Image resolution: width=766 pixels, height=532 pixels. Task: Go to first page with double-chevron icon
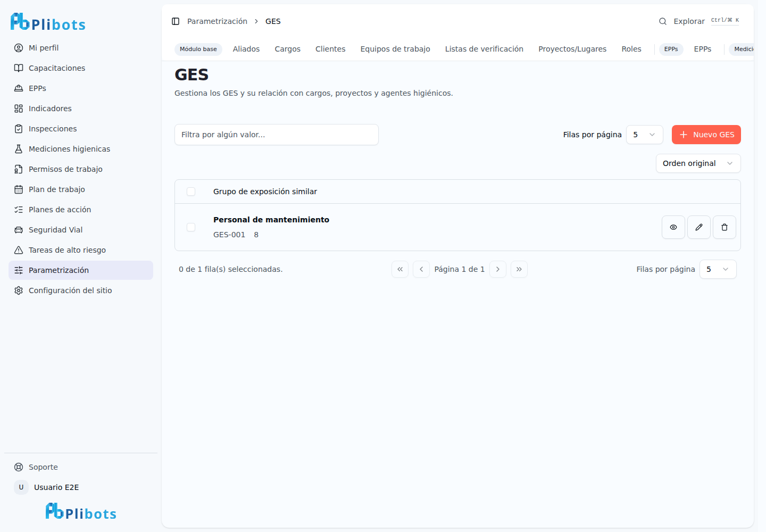[400, 269]
